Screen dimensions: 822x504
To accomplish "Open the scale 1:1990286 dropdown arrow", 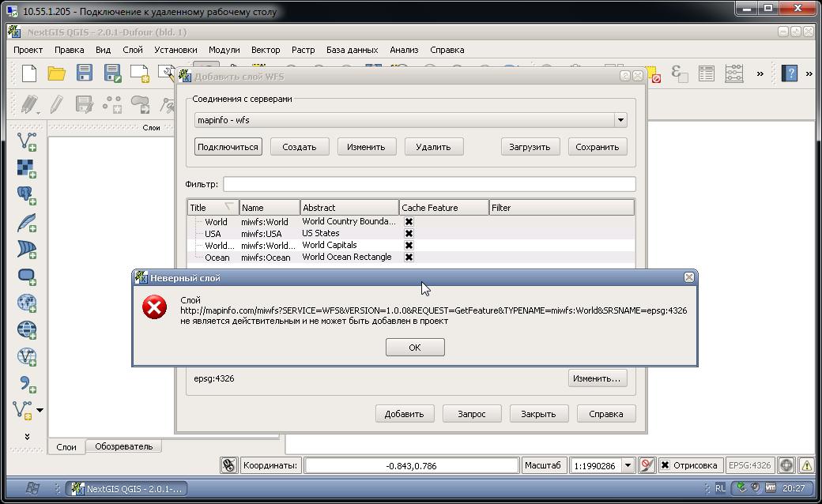I will (628, 465).
